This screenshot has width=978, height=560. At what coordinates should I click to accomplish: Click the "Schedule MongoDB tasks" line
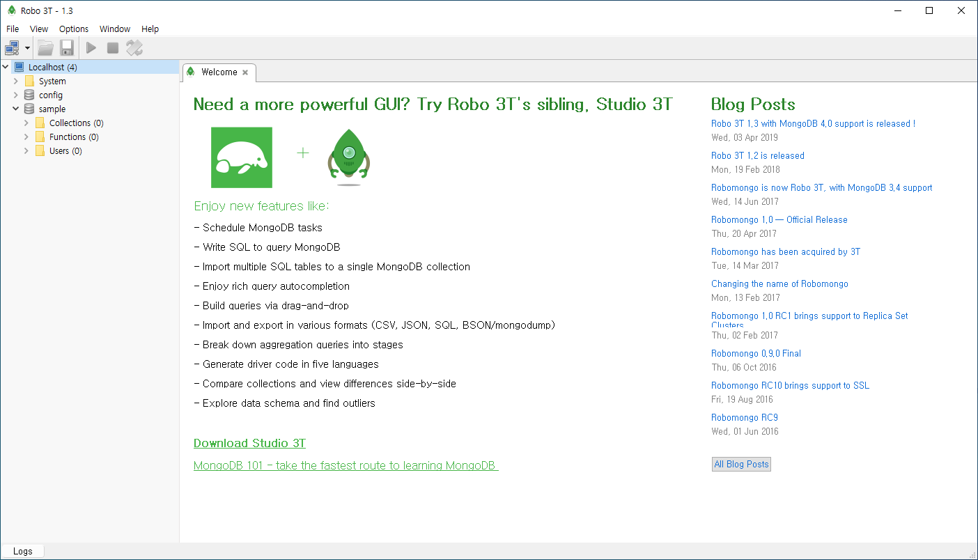pos(258,228)
